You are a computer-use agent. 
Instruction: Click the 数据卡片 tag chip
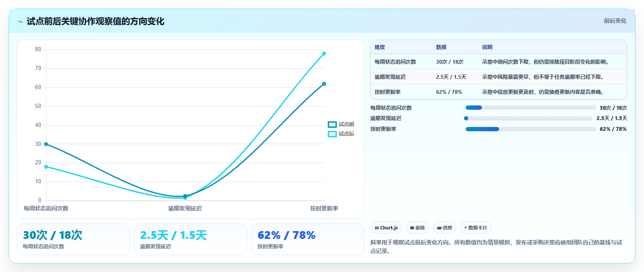click(x=476, y=228)
